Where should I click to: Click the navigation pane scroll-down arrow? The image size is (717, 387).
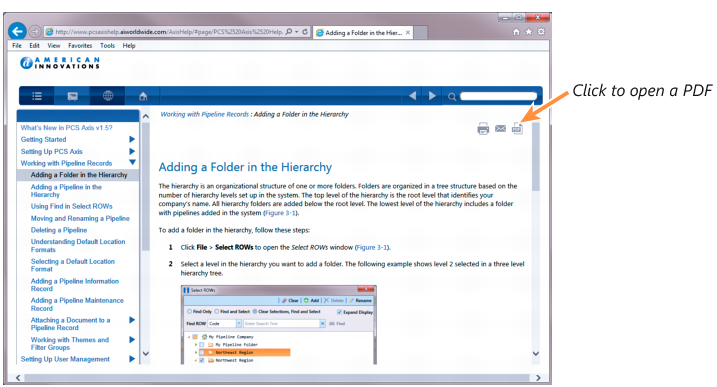click(145, 353)
